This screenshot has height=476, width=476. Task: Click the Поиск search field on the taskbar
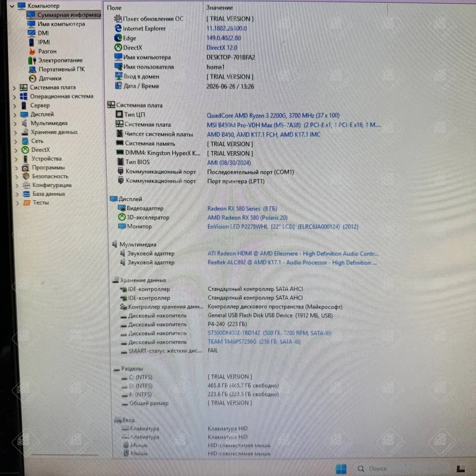click(x=378, y=469)
